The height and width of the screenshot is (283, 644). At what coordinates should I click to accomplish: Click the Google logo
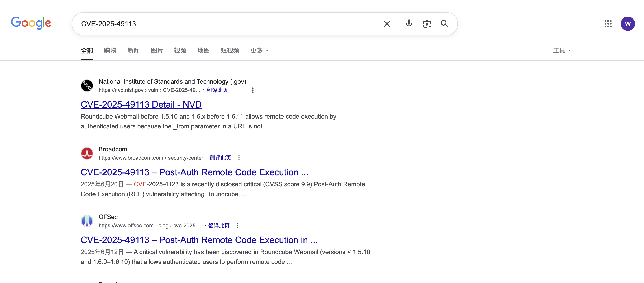[31, 23]
